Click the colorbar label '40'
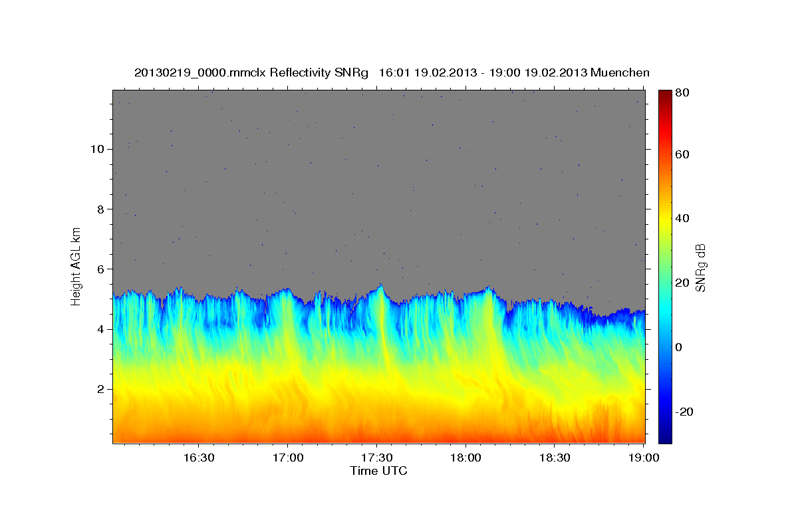Image resolution: width=798 pixels, height=532 pixels. pos(682,218)
